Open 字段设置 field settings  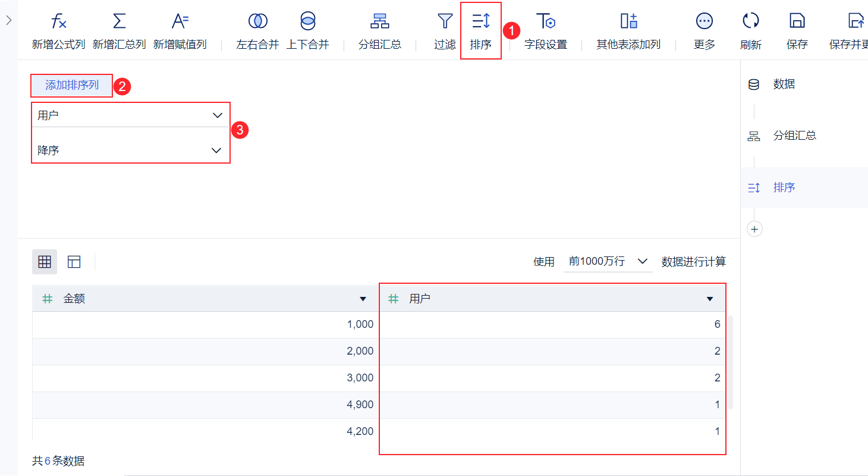pyautogui.click(x=545, y=22)
